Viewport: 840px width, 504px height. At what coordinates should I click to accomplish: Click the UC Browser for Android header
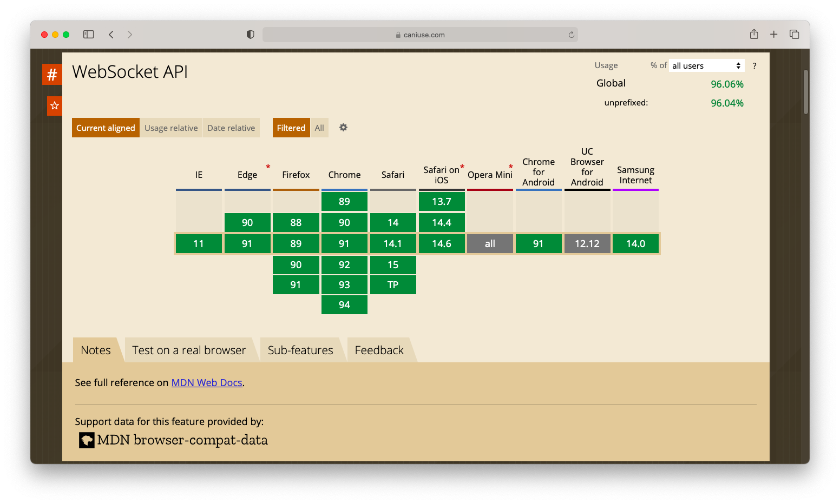click(x=587, y=167)
